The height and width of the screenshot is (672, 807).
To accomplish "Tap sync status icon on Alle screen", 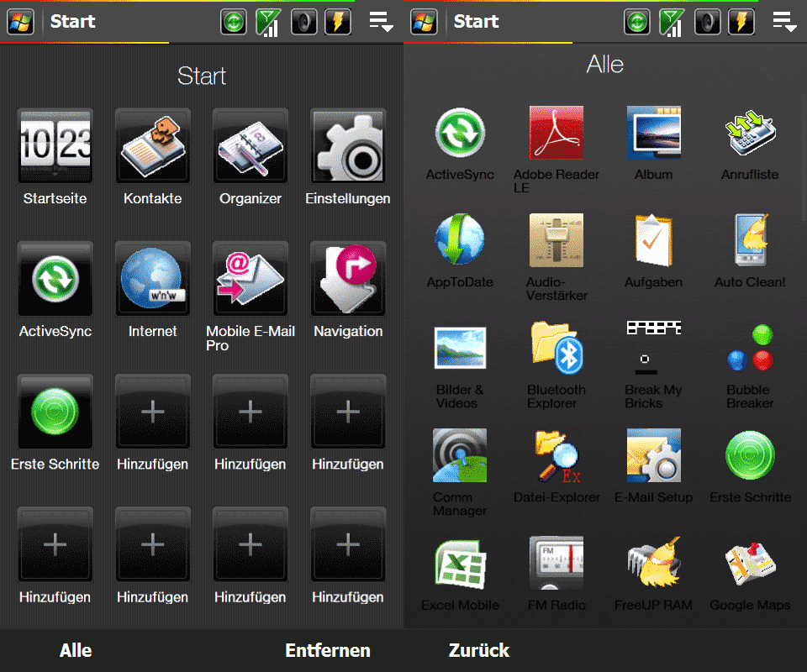I will (x=637, y=22).
